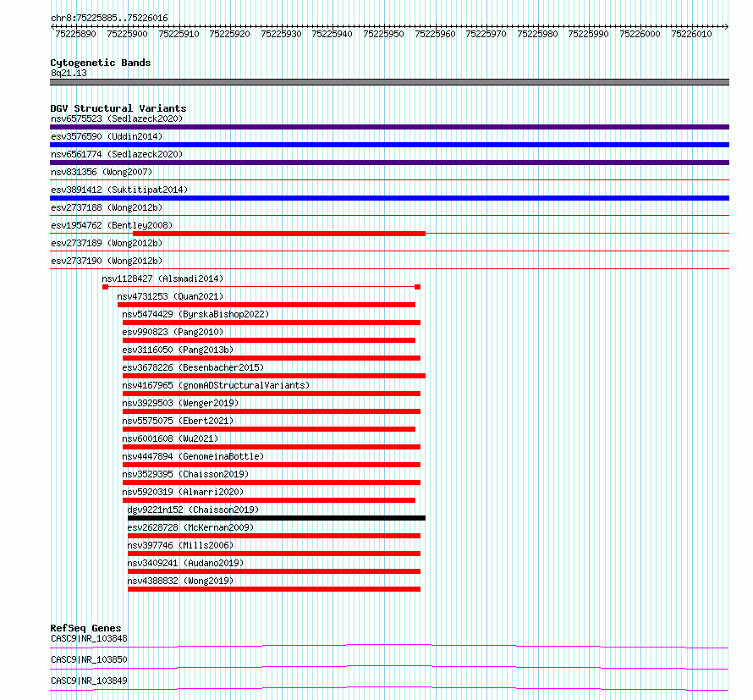Click variant nsv5920319 (Almarri2020)
Image resolution: width=753 pixels, height=700 pixels.
click(x=183, y=492)
